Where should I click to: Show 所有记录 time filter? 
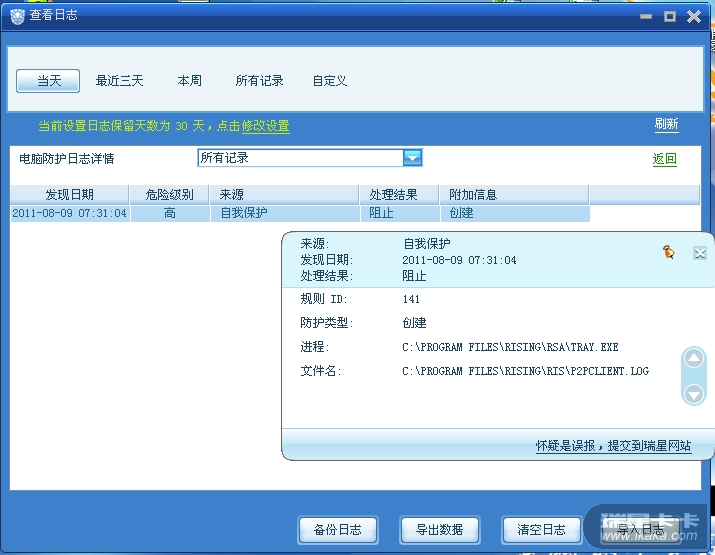click(x=259, y=81)
